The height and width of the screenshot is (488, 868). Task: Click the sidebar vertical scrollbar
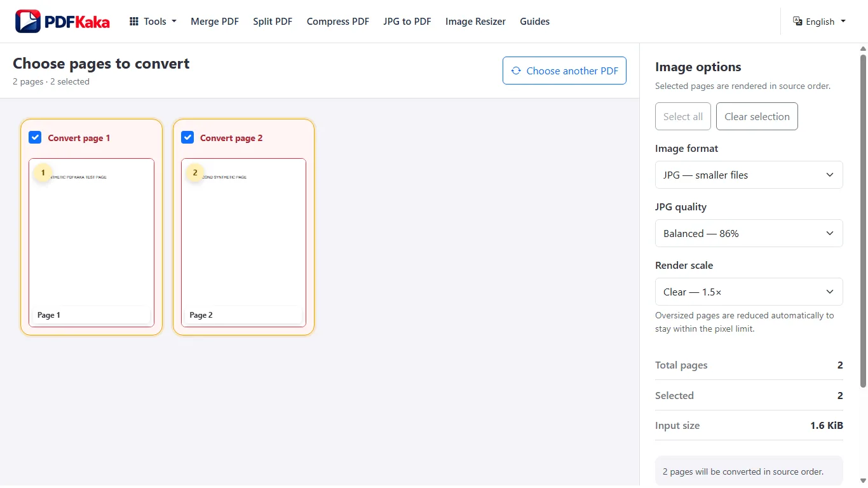pyautogui.click(x=863, y=221)
